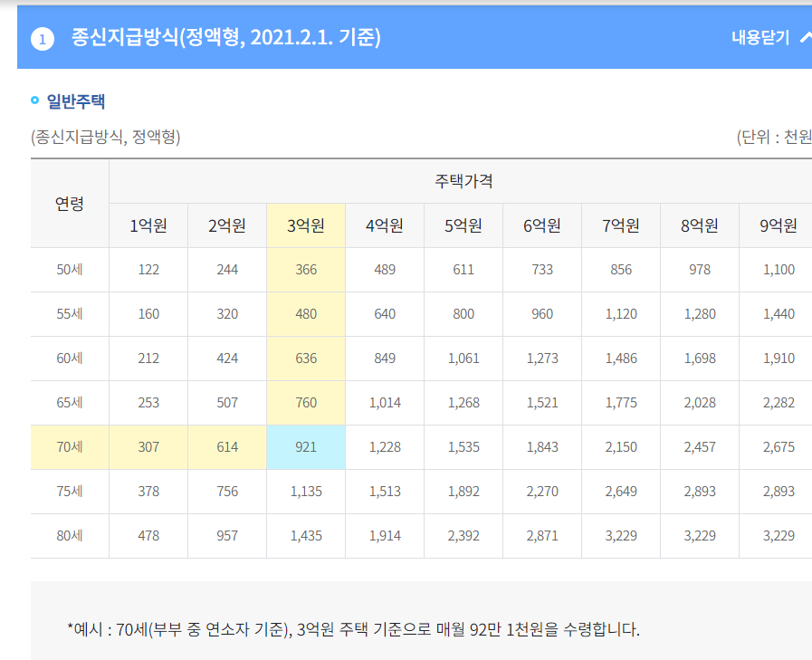Click cell value 2,649 in 75세 row
This screenshot has width=812, height=660.
pos(621,492)
